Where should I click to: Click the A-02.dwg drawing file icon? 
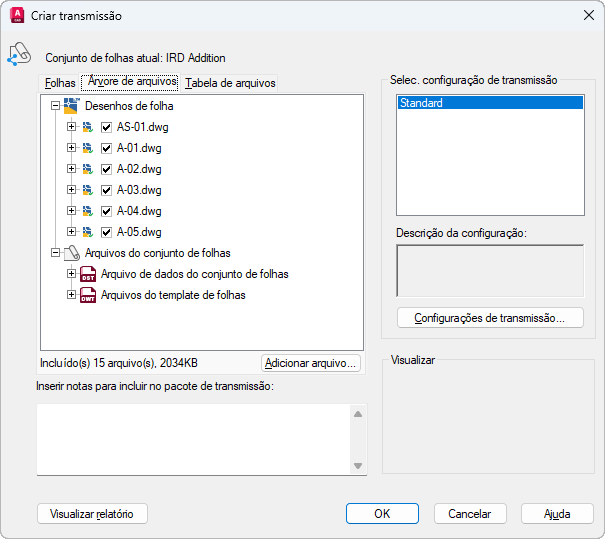pos(88,169)
